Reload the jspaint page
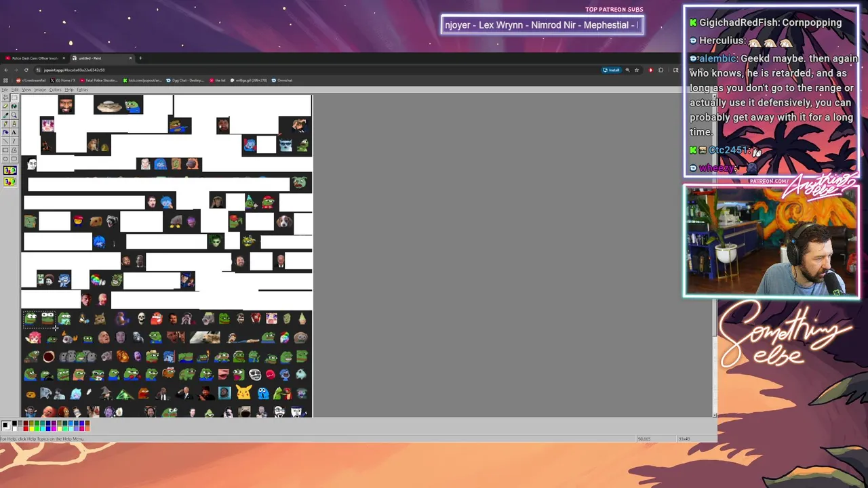Image resolution: width=868 pixels, height=488 pixels. coord(26,70)
